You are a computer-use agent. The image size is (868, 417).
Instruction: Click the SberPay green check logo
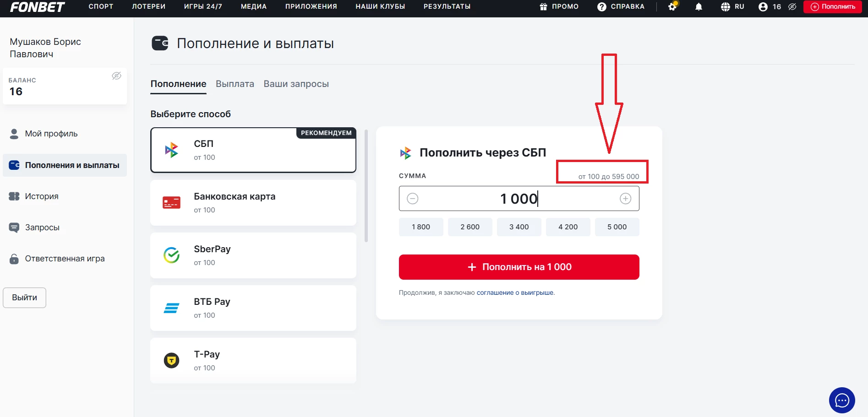(x=171, y=255)
